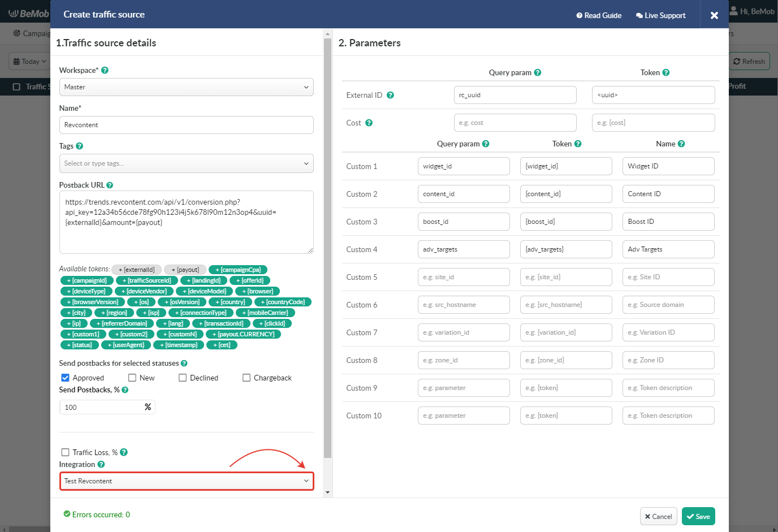The image size is (778, 532).
Task: Show top Query param help tooltip
Action: point(538,72)
